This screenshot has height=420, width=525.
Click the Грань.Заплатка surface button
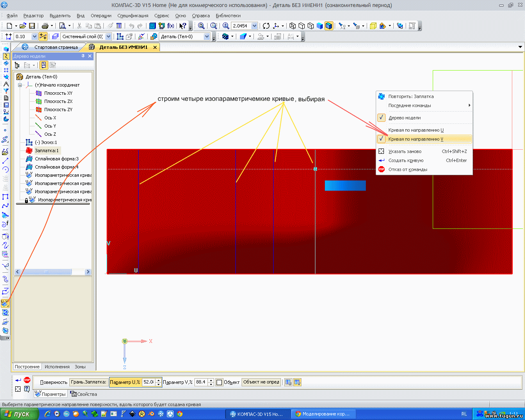pos(89,382)
